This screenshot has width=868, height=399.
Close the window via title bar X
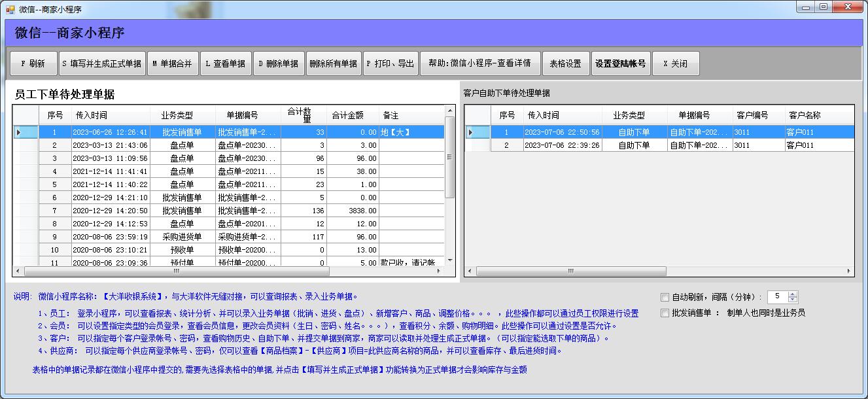(847, 7)
